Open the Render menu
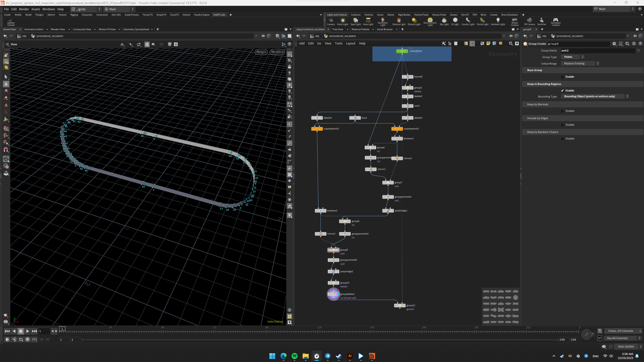644x362 pixels. [24, 9]
